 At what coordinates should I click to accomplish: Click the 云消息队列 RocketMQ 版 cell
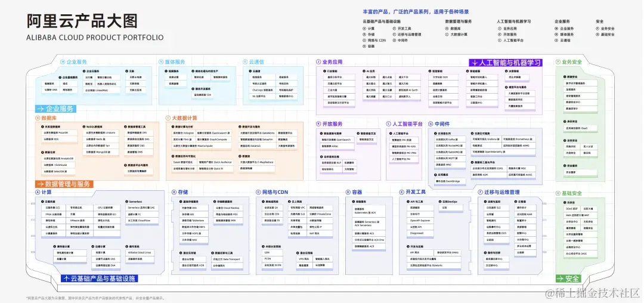[449, 146]
